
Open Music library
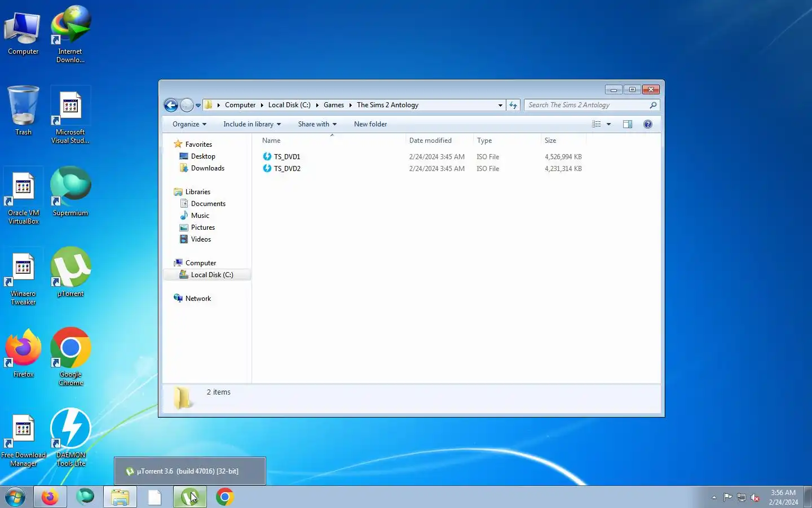[x=200, y=216]
